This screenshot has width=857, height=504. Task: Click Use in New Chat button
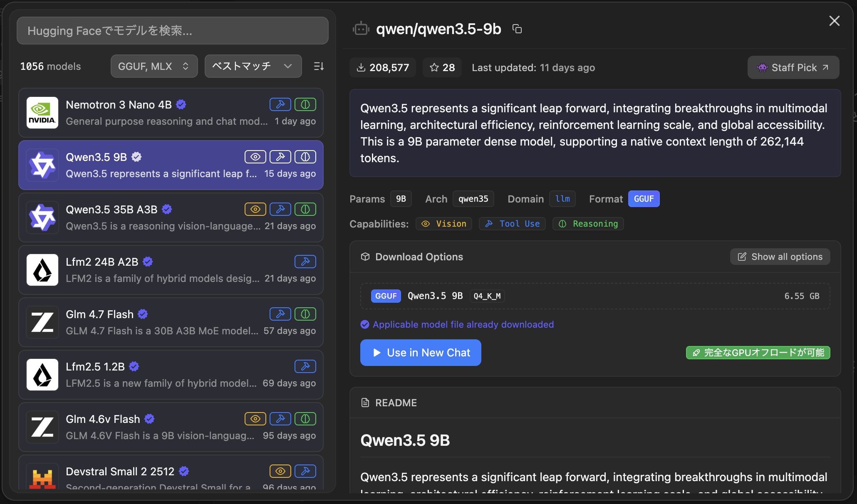(421, 353)
